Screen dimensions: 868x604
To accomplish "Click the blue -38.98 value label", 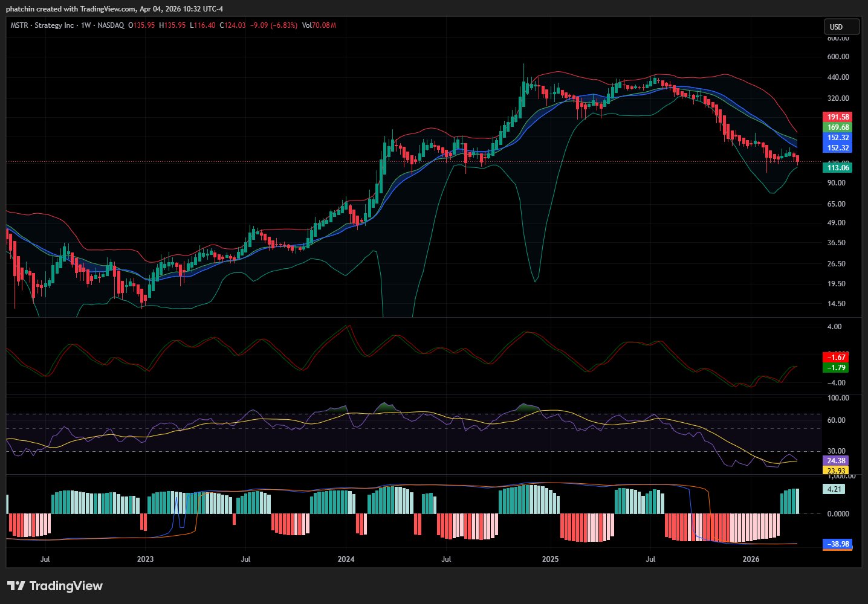I will (x=837, y=544).
